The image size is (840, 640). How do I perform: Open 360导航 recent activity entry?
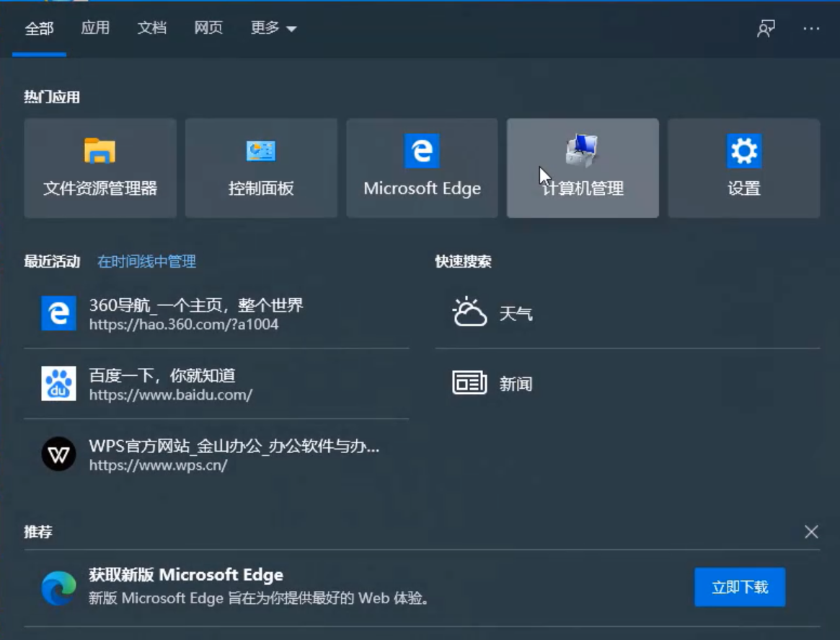pyautogui.click(x=196, y=314)
